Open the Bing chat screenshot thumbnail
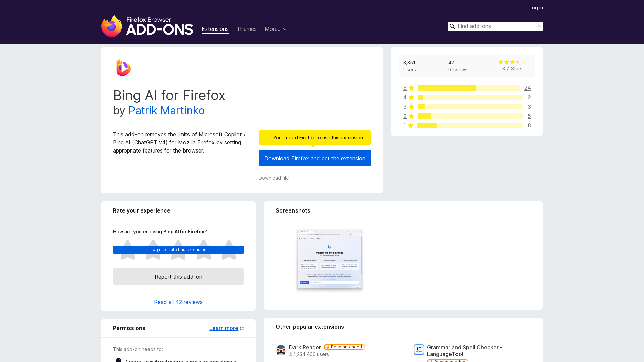This screenshot has width=644, height=362. [x=329, y=259]
